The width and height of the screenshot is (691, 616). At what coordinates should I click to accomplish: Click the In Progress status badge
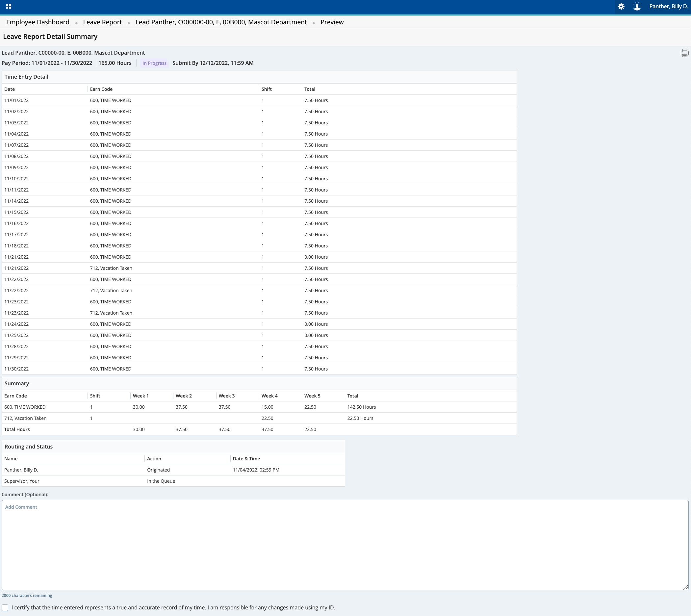pos(154,63)
